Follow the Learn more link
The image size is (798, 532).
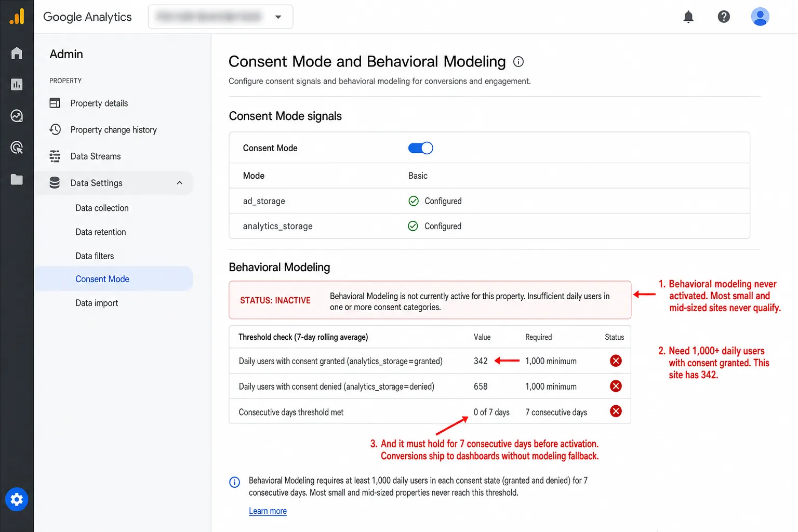[268, 511]
